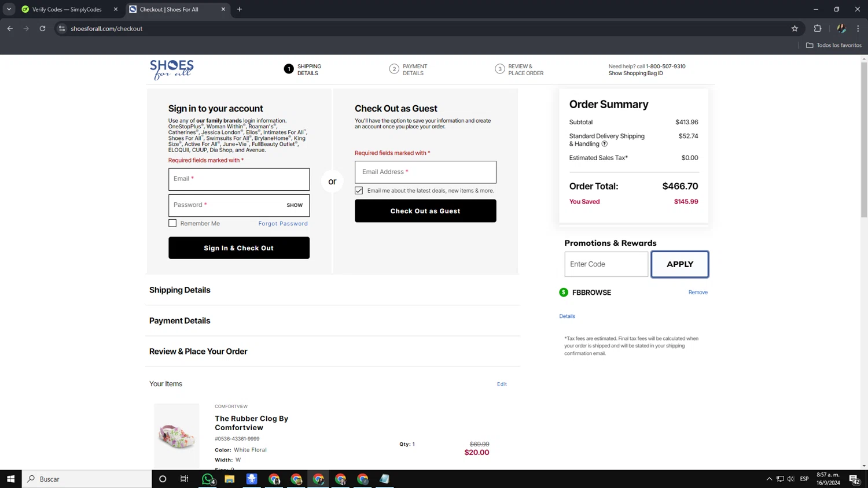Click the ESP language indicator
Image resolution: width=868 pixels, height=488 pixels.
pyautogui.click(x=804, y=479)
